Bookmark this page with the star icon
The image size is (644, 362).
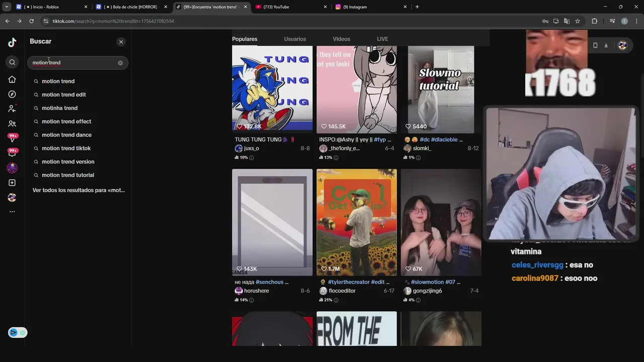(578, 21)
